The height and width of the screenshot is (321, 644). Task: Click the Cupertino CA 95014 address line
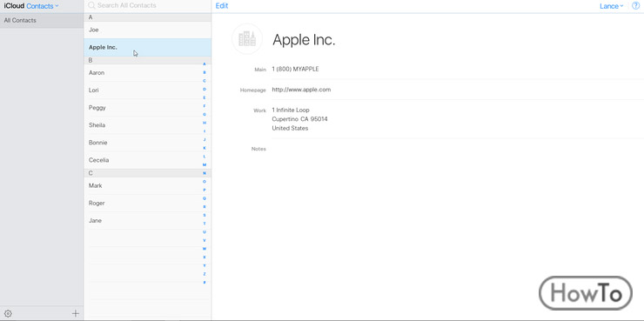pyautogui.click(x=300, y=119)
